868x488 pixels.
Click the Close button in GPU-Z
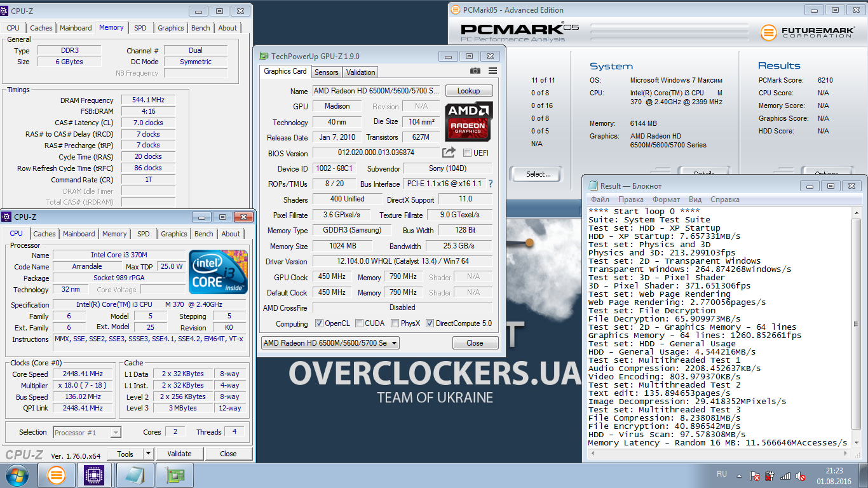coord(475,343)
